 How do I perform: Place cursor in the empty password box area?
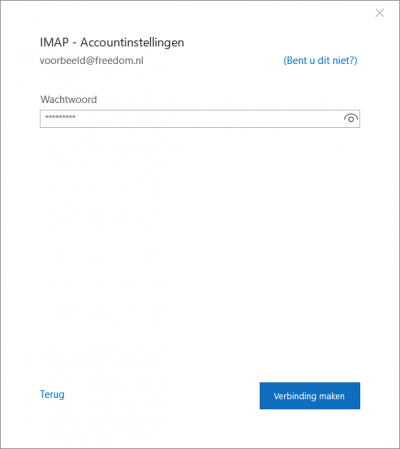tap(207, 119)
